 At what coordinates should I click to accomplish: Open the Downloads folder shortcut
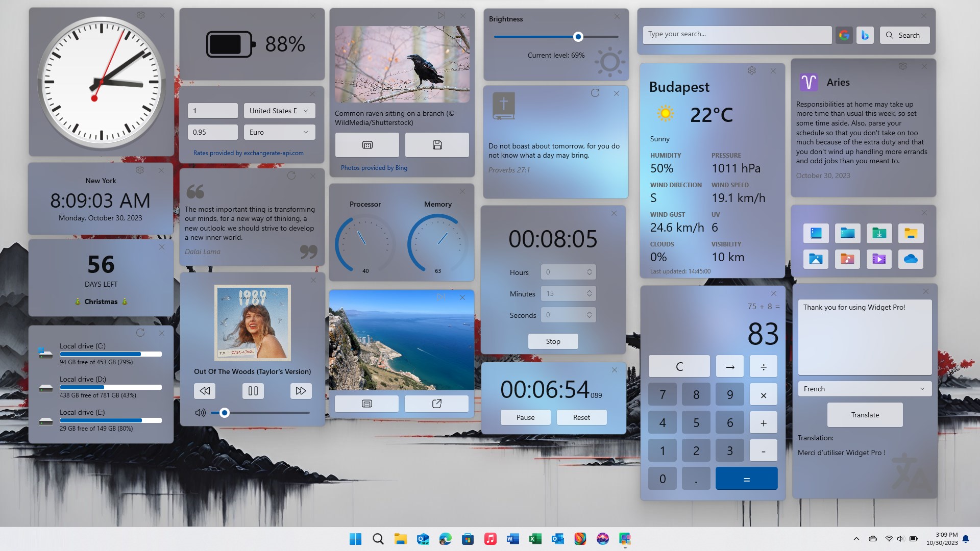pyautogui.click(x=879, y=233)
